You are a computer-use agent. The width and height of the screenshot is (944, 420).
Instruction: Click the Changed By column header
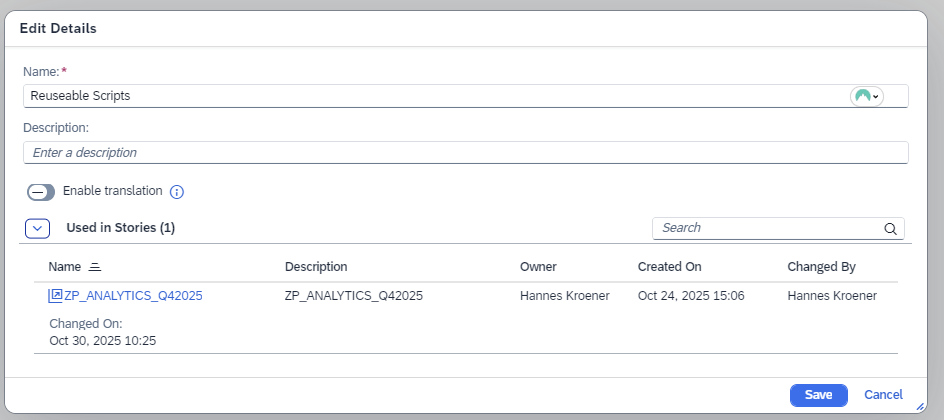coord(821,267)
